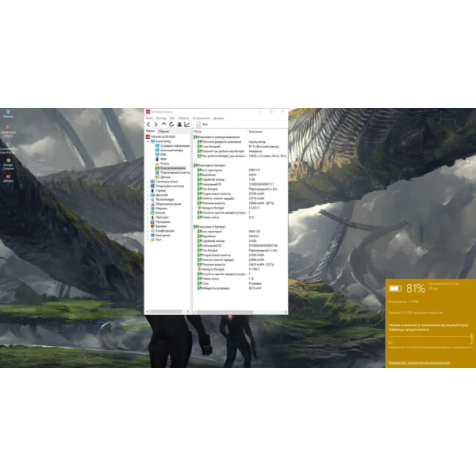Select the AIDA64 desktop shortcut icon
The height and width of the screenshot is (476, 476).
8,178
